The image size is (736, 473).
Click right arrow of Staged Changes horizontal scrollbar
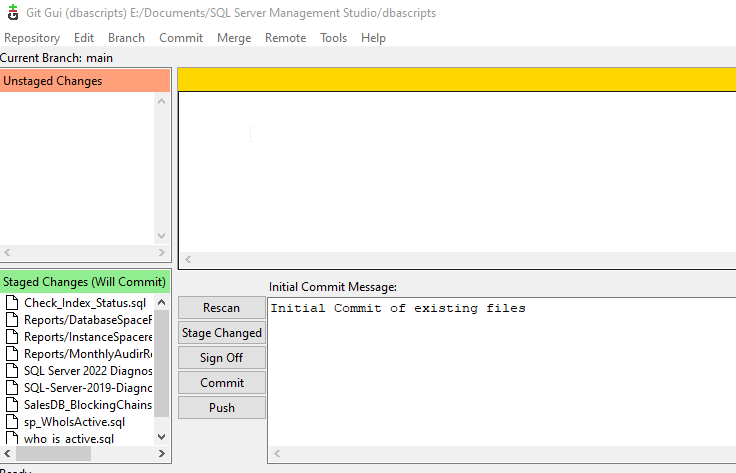tap(161, 453)
